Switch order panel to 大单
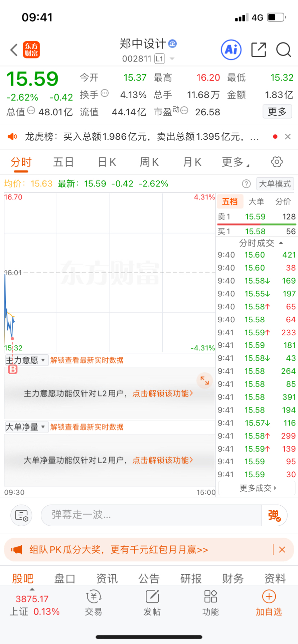Image resolution: width=298 pixels, height=644 pixels. point(256,202)
